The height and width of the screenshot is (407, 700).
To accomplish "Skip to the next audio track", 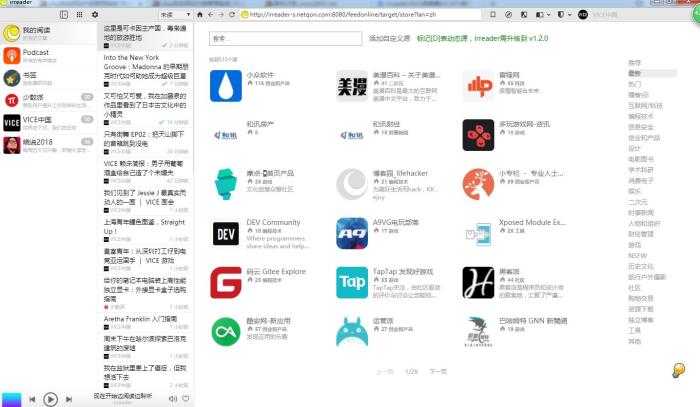I will point(67,399).
